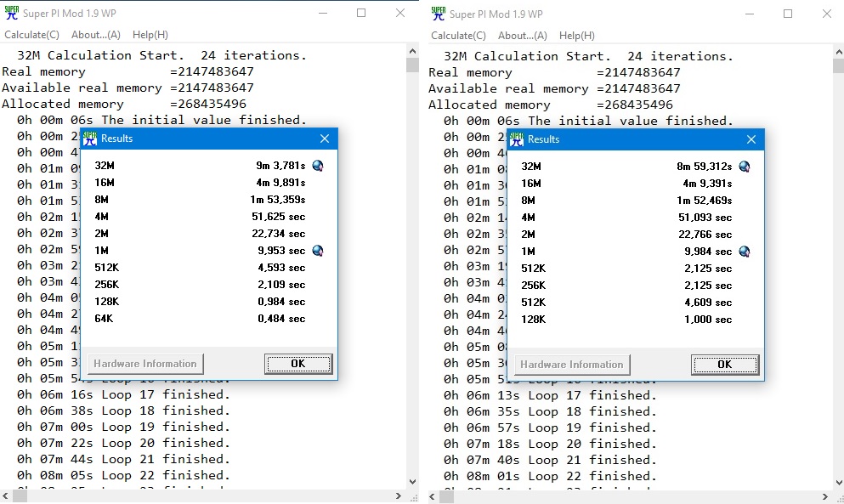Open Calculate(C) menu in left window
Image resolution: width=844 pixels, height=504 pixels.
[31, 35]
